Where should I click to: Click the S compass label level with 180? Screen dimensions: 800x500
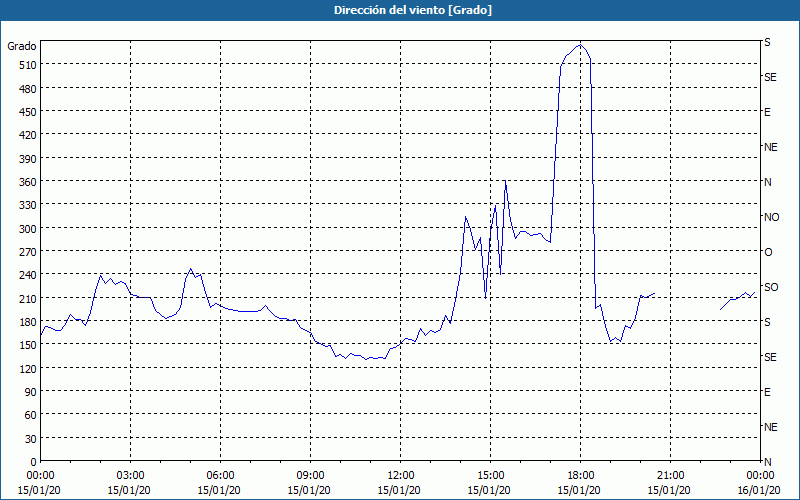point(767,322)
